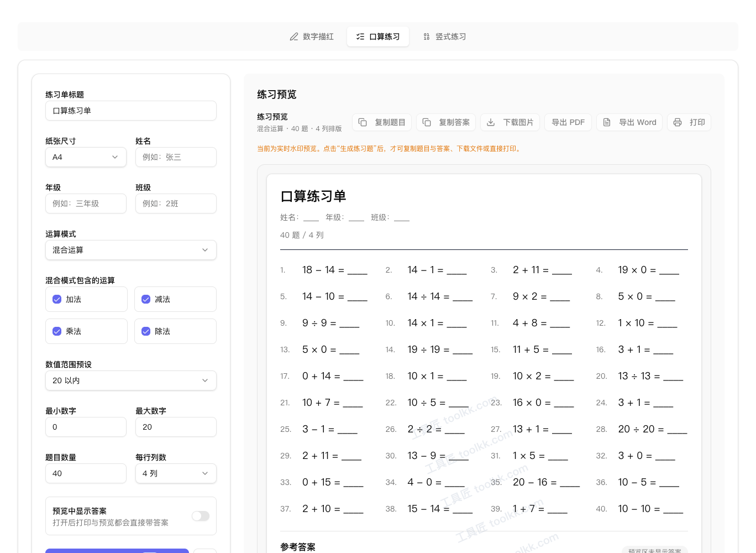Click the checklist icon on 口算练习 tab
Screen dimensions: 756x553
click(360, 36)
